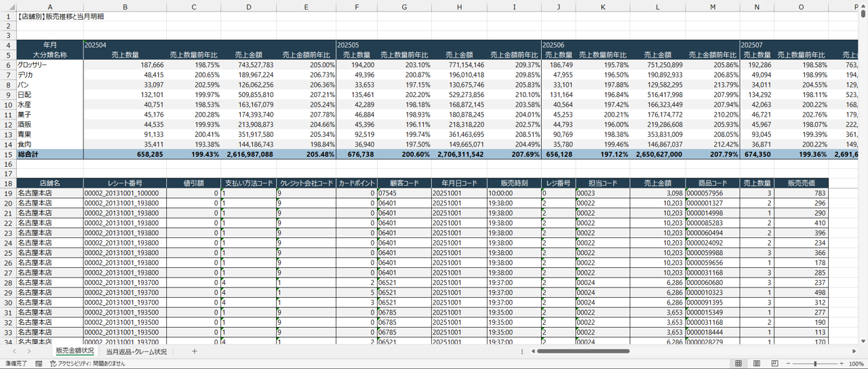Select the 販売金額状況 sheet tab
868x369 pixels.
(x=75, y=351)
